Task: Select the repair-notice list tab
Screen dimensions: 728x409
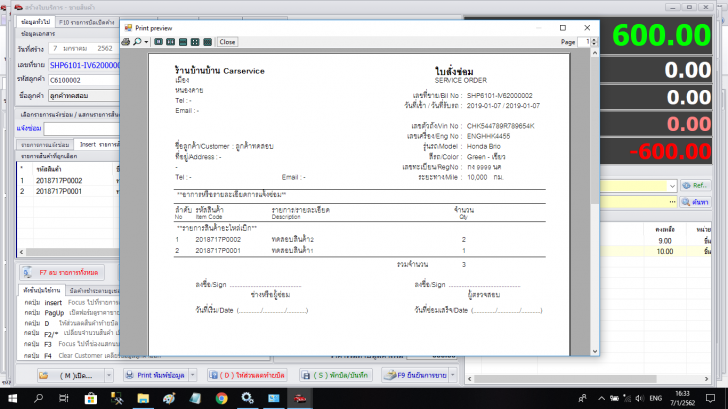Action: [x=45, y=145]
